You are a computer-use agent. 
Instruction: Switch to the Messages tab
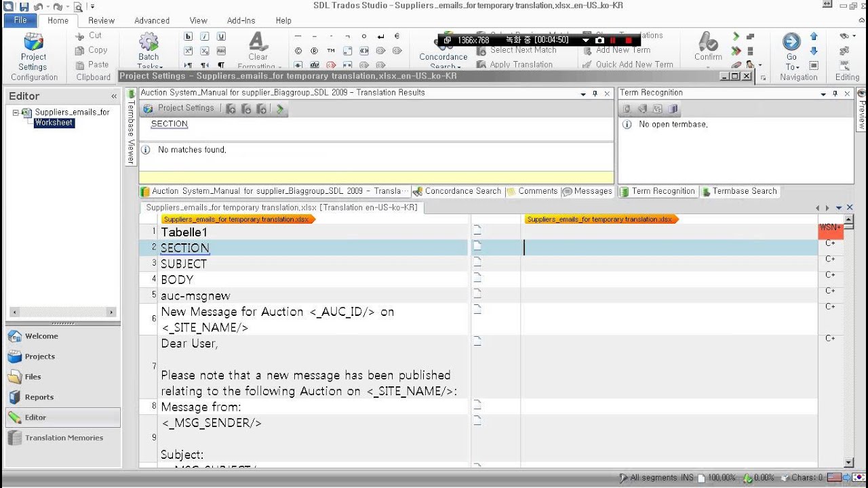point(587,191)
